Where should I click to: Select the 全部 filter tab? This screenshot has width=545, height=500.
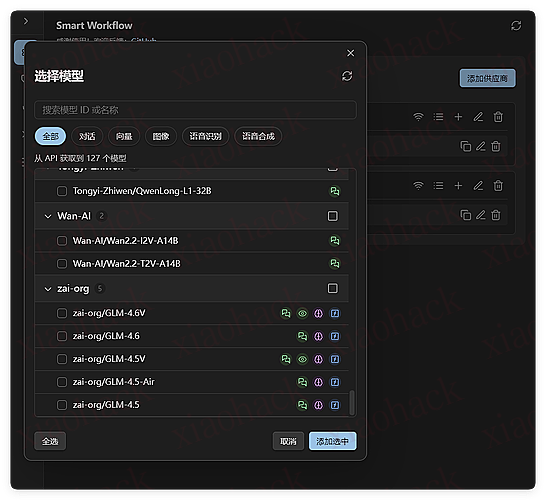coord(50,136)
